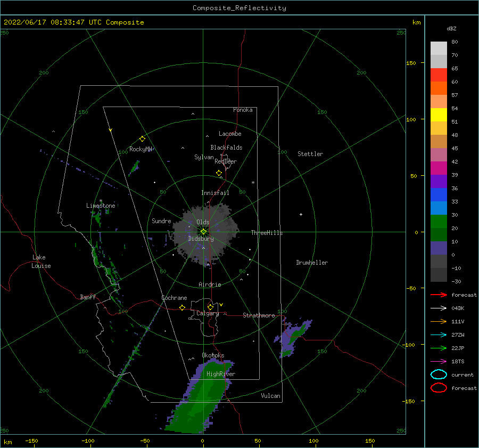Image resolution: width=479 pixels, height=448 pixels.
Task: Click the Sundre city label
Action: (161, 221)
